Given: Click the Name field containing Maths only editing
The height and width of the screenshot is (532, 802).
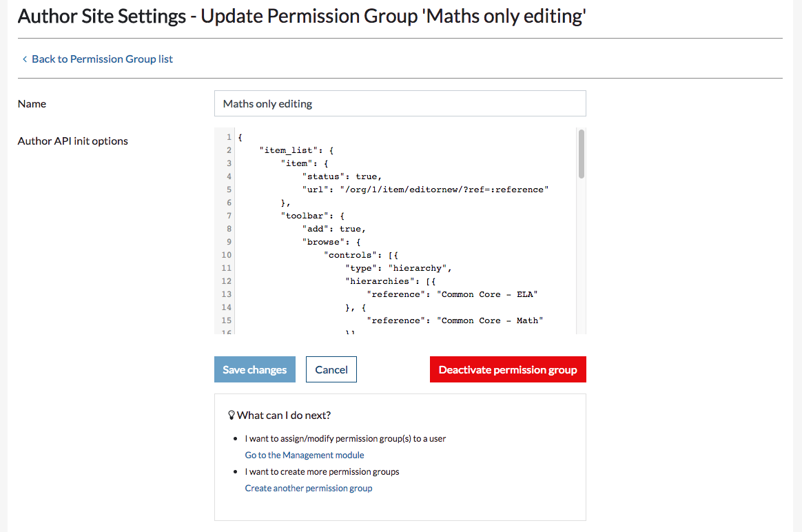Looking at the screenshot, I should [x=400, y=104].
